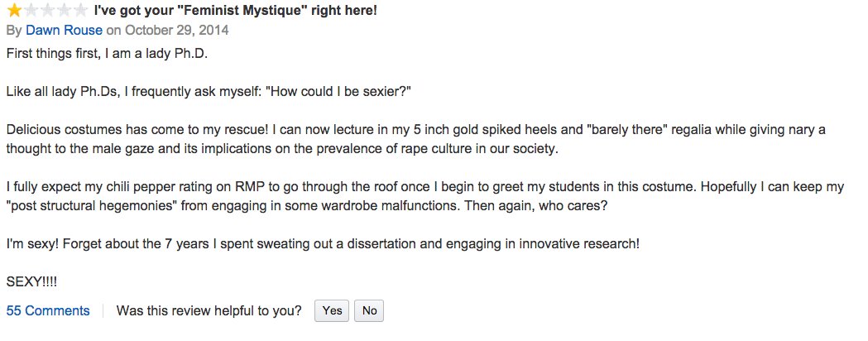The height and width of the screenshot is (341, 868).
Task: Open reviewer Dawn Rouse's profile link
Action: click(65, 30)
